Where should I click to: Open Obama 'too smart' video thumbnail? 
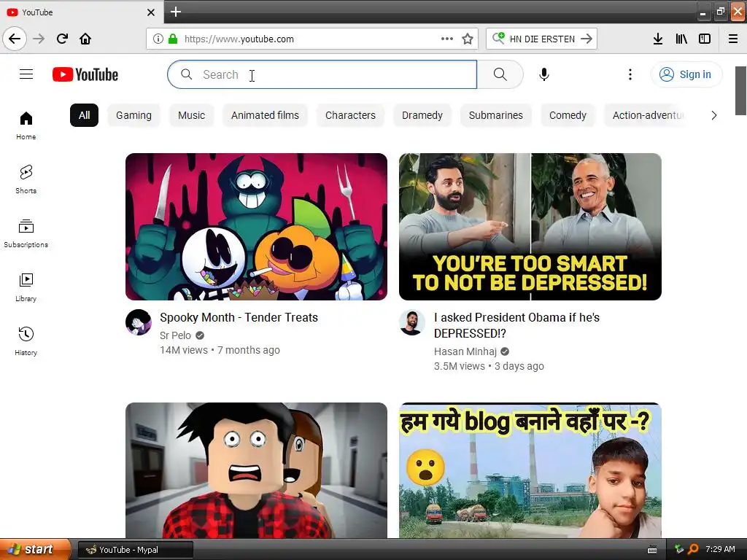(x=530, y=227)
